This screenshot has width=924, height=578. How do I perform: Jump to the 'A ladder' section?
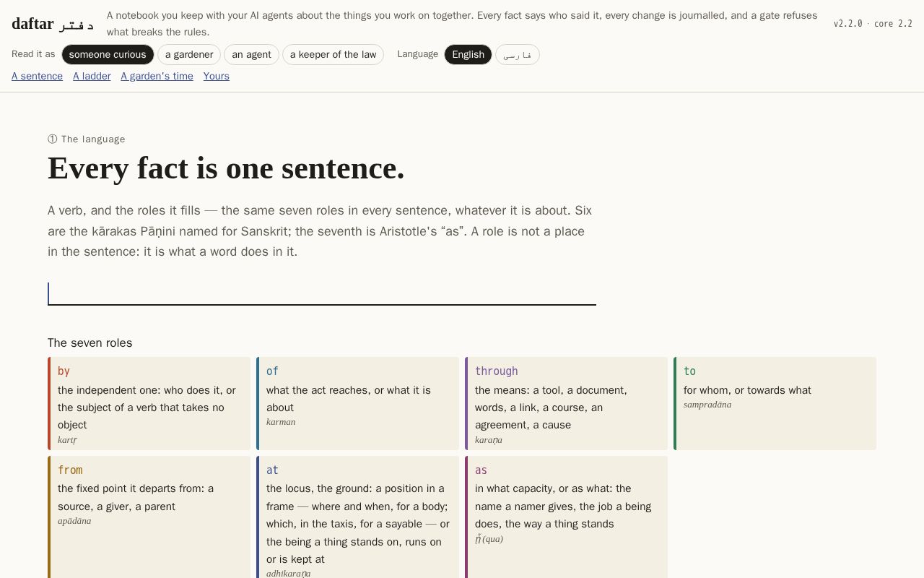point(92,76)
